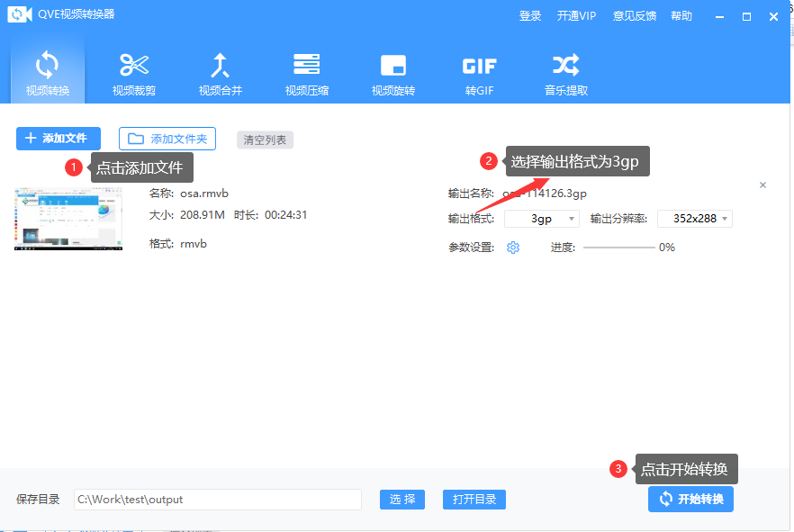Open 意见反馈 feedback
The image size is (794, 532).
point(635,16)
